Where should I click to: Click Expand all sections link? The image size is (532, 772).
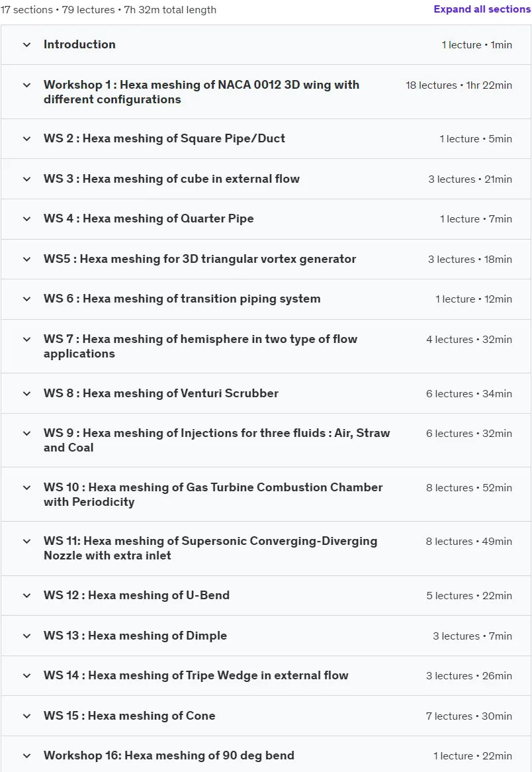[x=482, y=9]
